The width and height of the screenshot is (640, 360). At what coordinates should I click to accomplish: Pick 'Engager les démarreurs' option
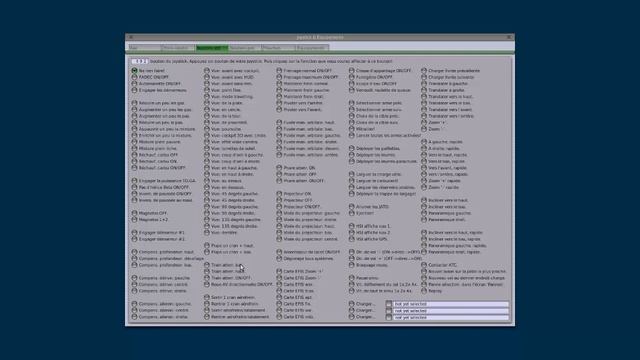coord(134,90)
